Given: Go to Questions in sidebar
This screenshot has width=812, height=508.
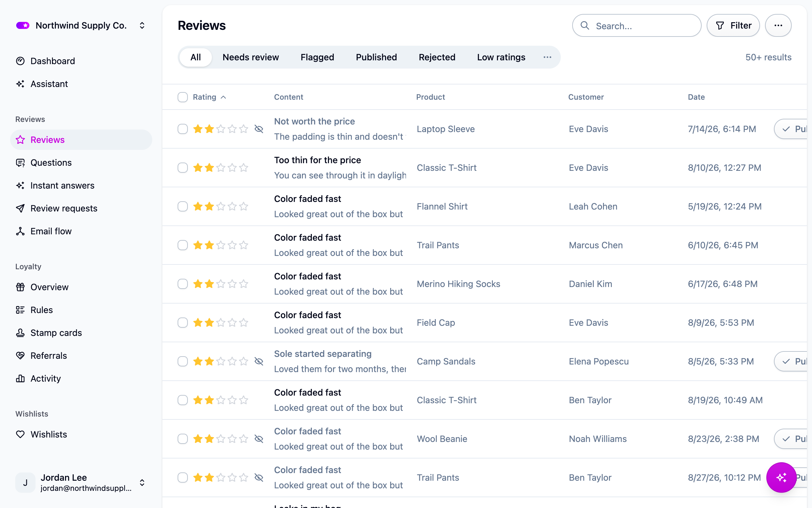Looking at the screenshot, I should coord(81,163).
